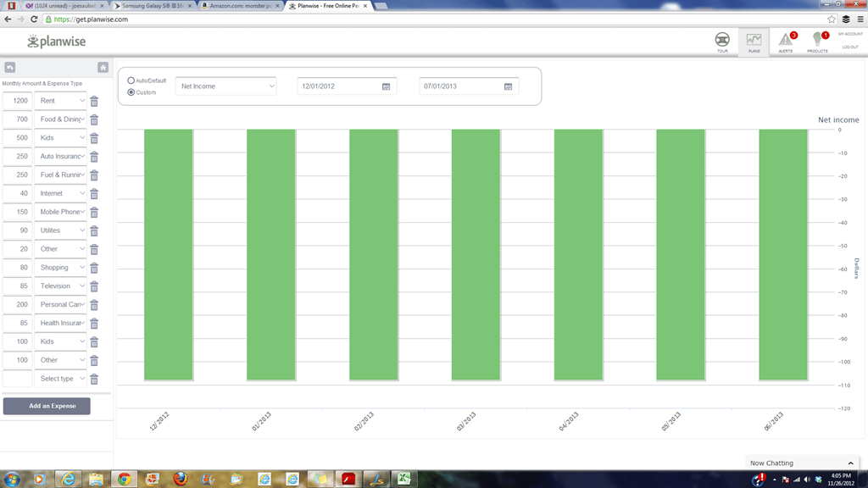Screen dimensions: 868x488
Task: Click the Plans chart icon
Action: click(x=754, y=40)
